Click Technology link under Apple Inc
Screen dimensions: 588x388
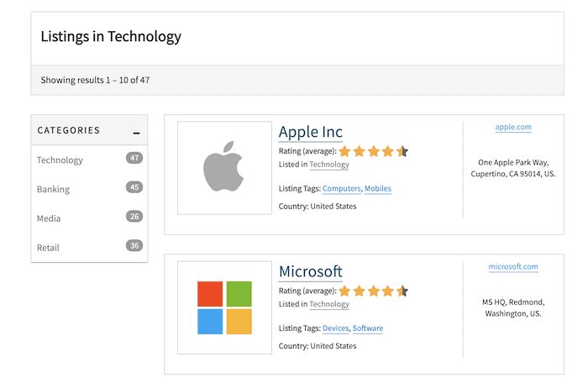tap(329, 165)
